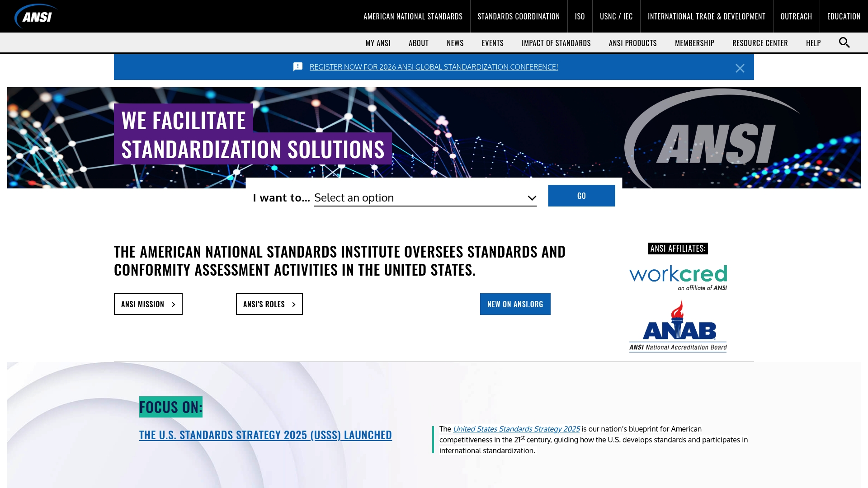Image resolution: width=868 pixels, height=488 pixels.
Task: Click the ANAB accreditation board logo
Action: (678, 325)
